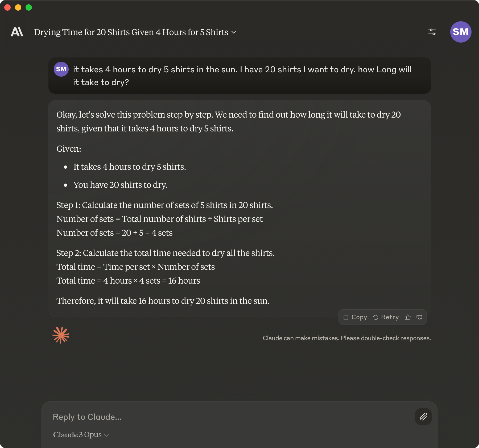The height and width of the screenshot is (448, 479).
Task: Click the chevron next to Claude 3 Opus
Action: click(x=107, y=435)
